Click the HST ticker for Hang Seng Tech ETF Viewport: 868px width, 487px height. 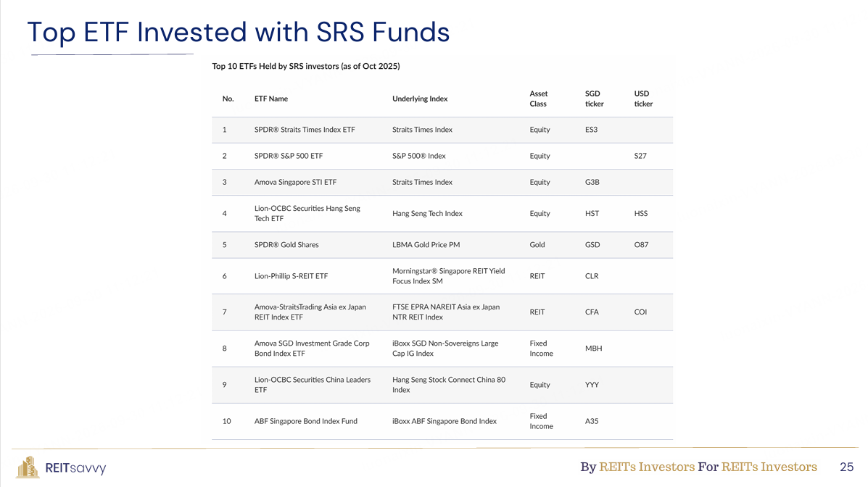(x=592, y=214)
